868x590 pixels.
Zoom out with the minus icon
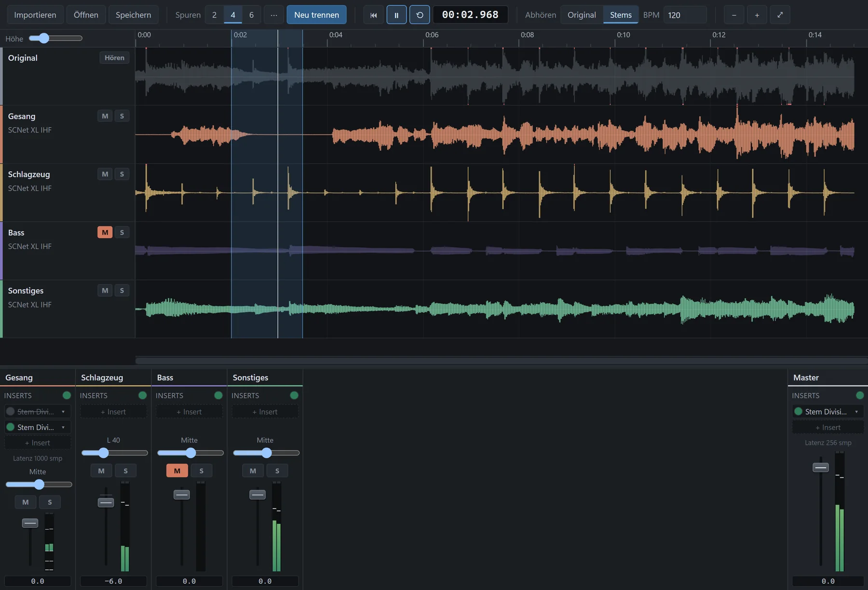coord(734,15)
